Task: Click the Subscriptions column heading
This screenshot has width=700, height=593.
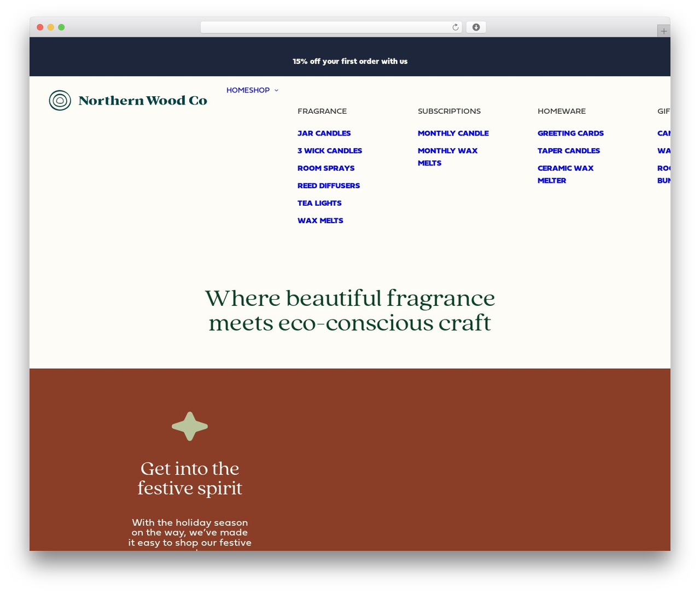Action: pyautogui.click(x=449, y=111)
